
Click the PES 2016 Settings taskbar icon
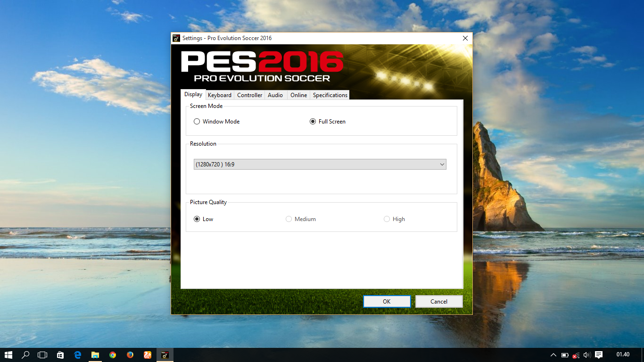point(165,355)
